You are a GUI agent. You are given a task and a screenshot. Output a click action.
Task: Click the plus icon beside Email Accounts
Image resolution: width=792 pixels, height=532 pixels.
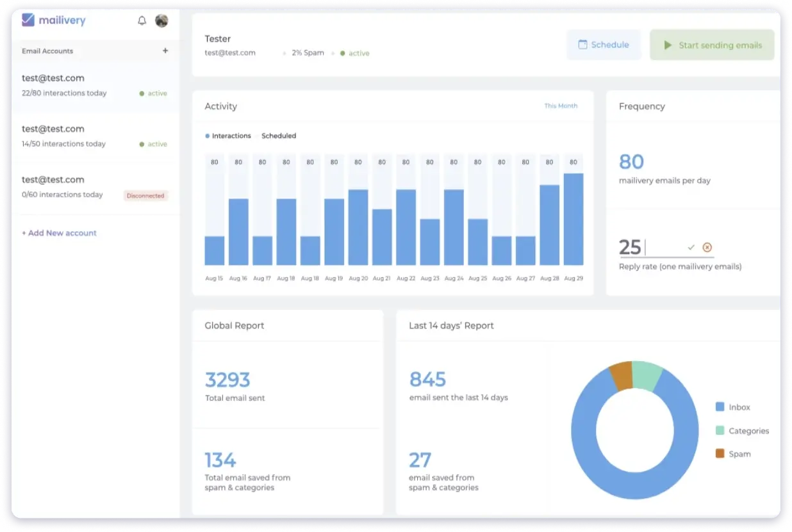tap(165, 51)
